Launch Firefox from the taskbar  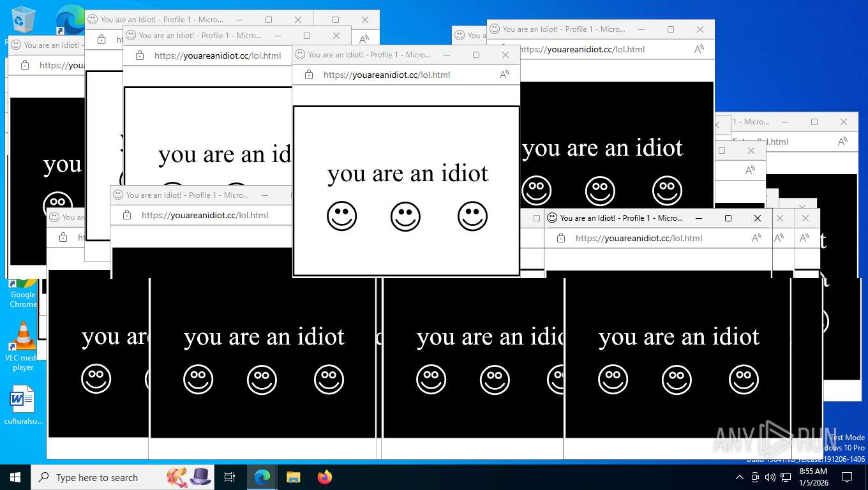pyautogui.click(x=325, y=477)
